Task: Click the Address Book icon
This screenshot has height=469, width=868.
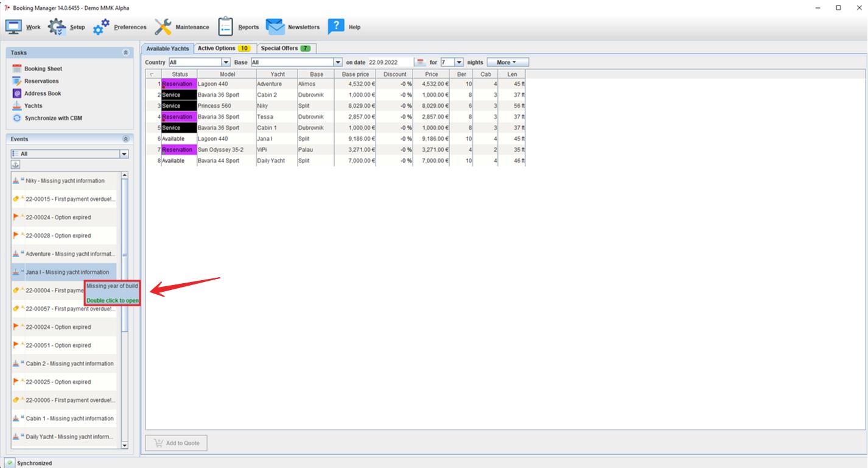Action: coord(17,93)
